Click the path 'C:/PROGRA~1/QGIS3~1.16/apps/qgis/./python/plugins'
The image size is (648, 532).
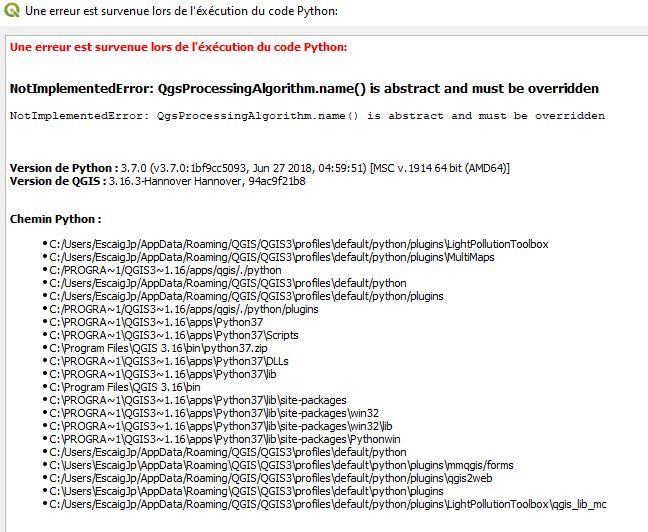click(184, 309)
